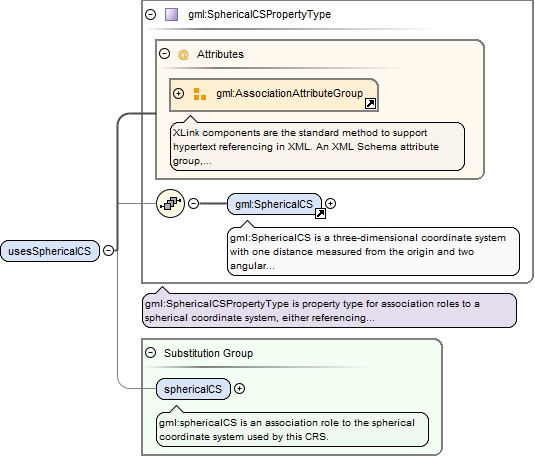
Task: Click the sequence compositor circle icon
Action: (x=170, y=204)
